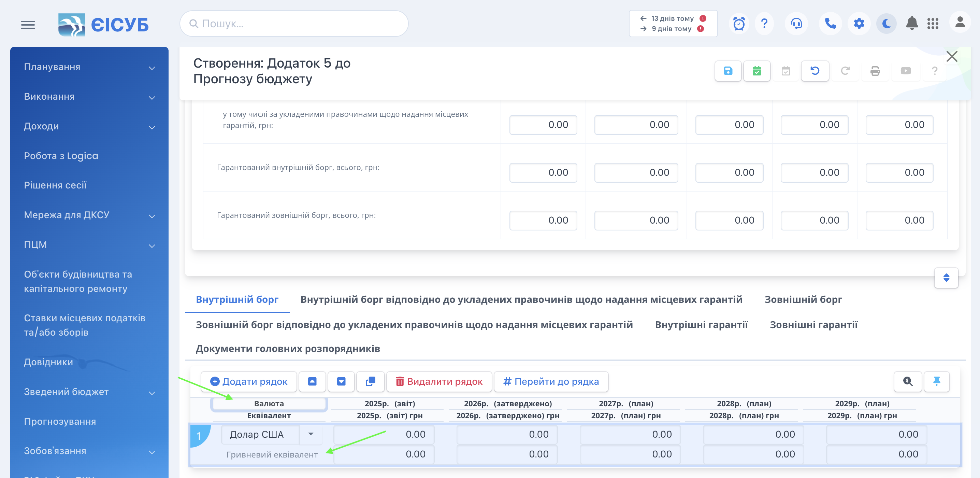Click the Валюта column header

click(269, 404)
